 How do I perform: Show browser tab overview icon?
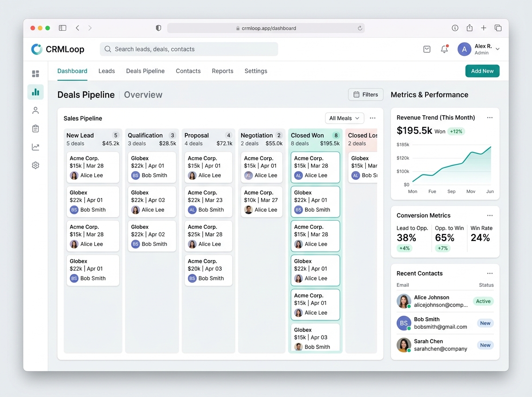click(x=498, y=28)
